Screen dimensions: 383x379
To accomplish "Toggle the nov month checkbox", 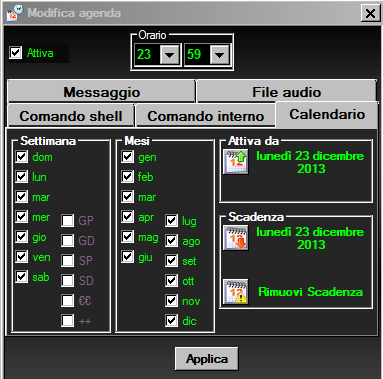I will pos(172,301).
